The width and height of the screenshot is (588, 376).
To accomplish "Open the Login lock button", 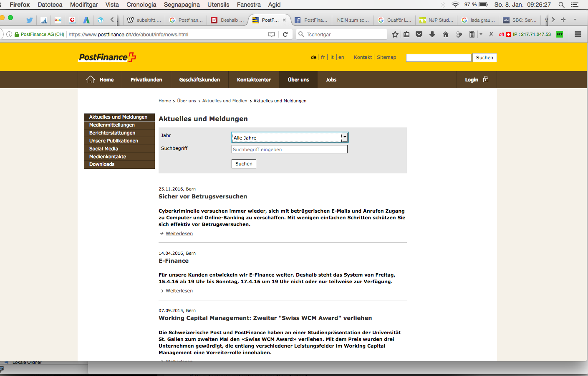I will tap(477, 79).
